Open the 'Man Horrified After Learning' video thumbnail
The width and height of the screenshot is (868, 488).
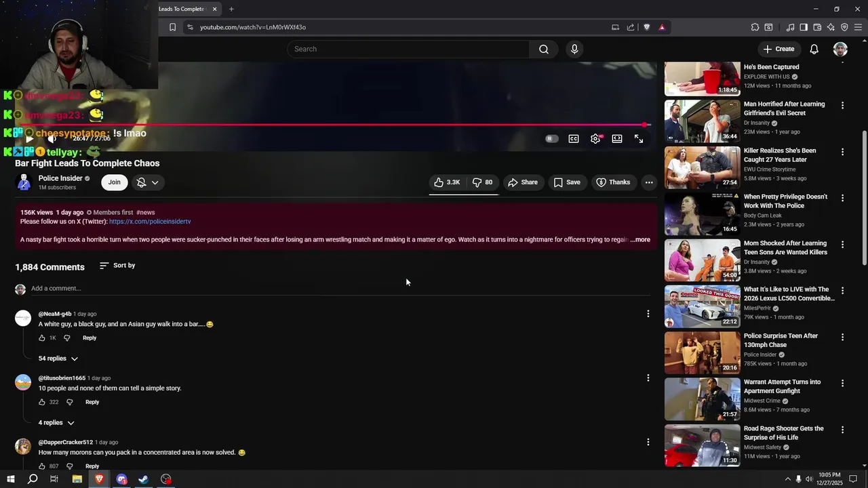702,121
